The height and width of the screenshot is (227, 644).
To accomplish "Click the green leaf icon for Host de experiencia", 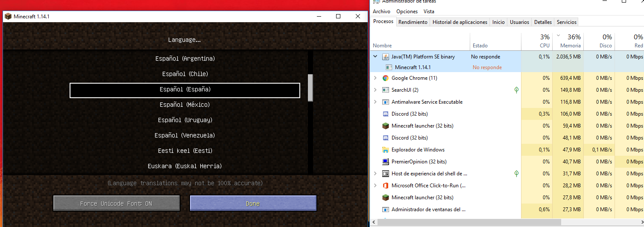I will coord(516,174).
